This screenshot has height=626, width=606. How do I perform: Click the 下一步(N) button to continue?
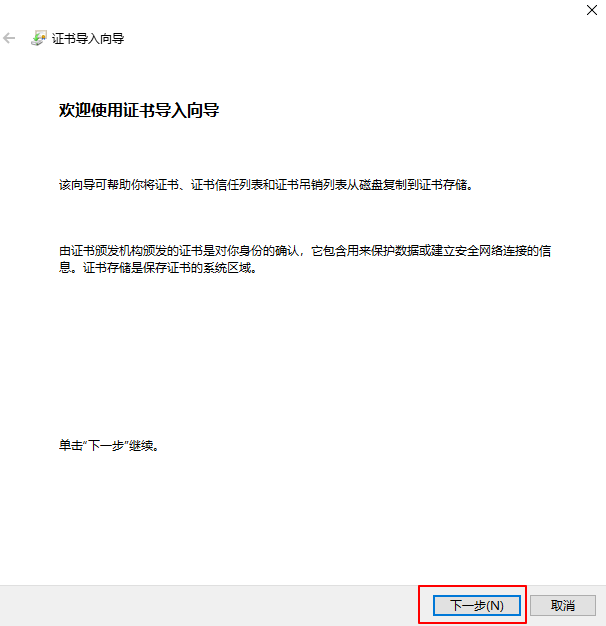[476, 605]
